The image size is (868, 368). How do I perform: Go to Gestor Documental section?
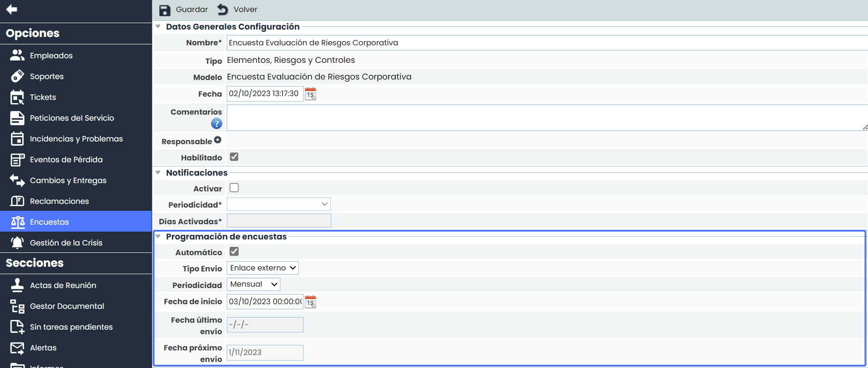coord(67,306)
